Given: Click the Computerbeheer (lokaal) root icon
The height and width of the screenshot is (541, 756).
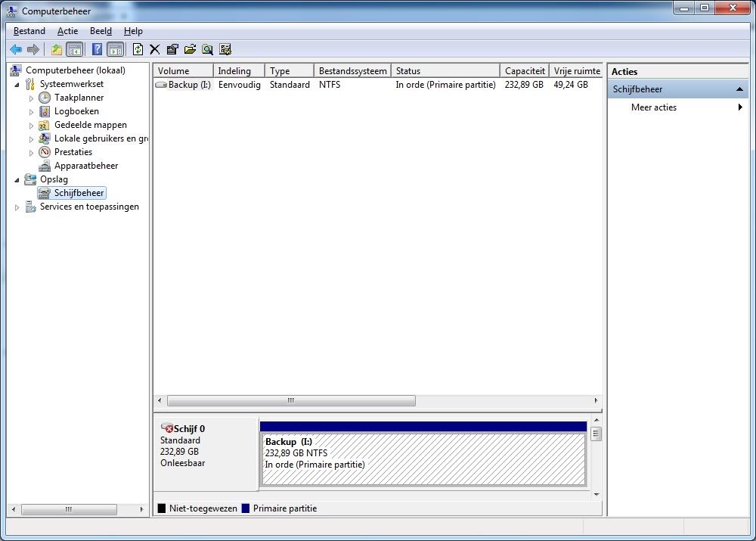Looking at the screenshot, I should [x=15, y=70].
